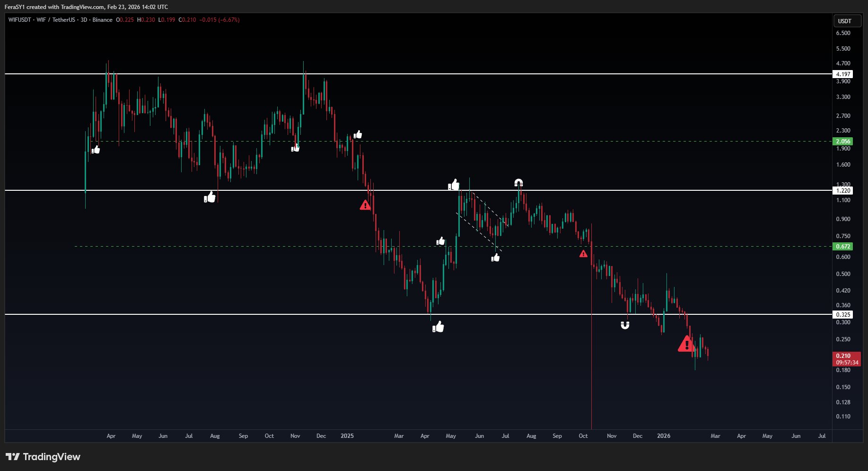Click the red current price label 0.210
The width and height of the screenshot is (868, 471).
point(846,359)
